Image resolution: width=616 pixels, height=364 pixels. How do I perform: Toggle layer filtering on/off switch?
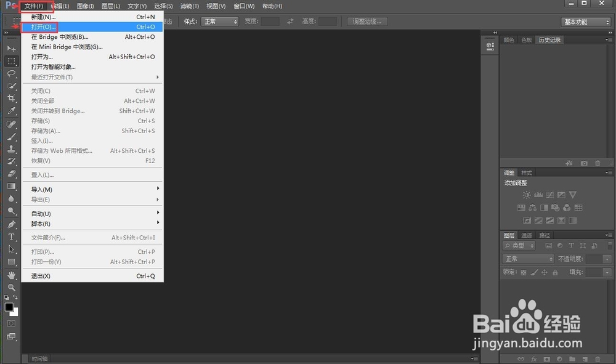click(610, 245)
